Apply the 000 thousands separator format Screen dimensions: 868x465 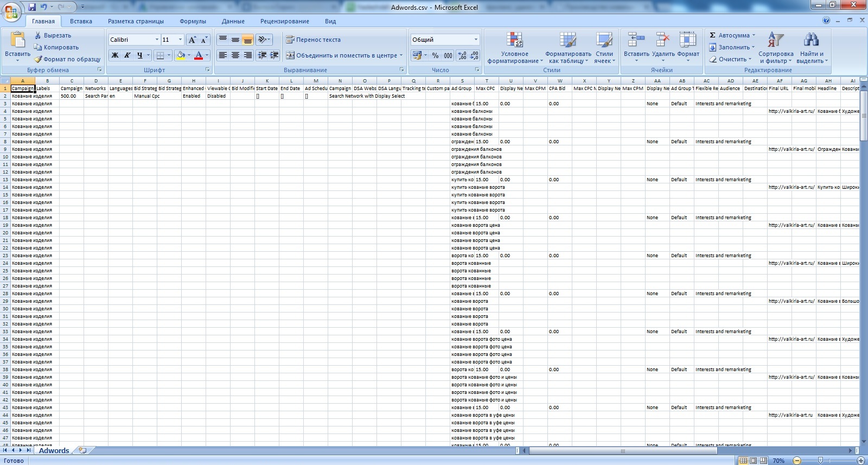pyautogui.click(x=448, y=55)
